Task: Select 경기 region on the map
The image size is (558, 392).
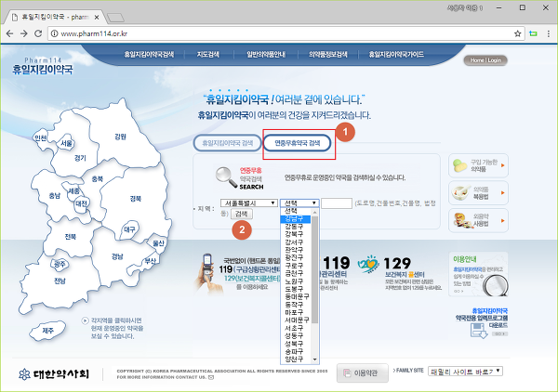Action: (x=80, y=159)
